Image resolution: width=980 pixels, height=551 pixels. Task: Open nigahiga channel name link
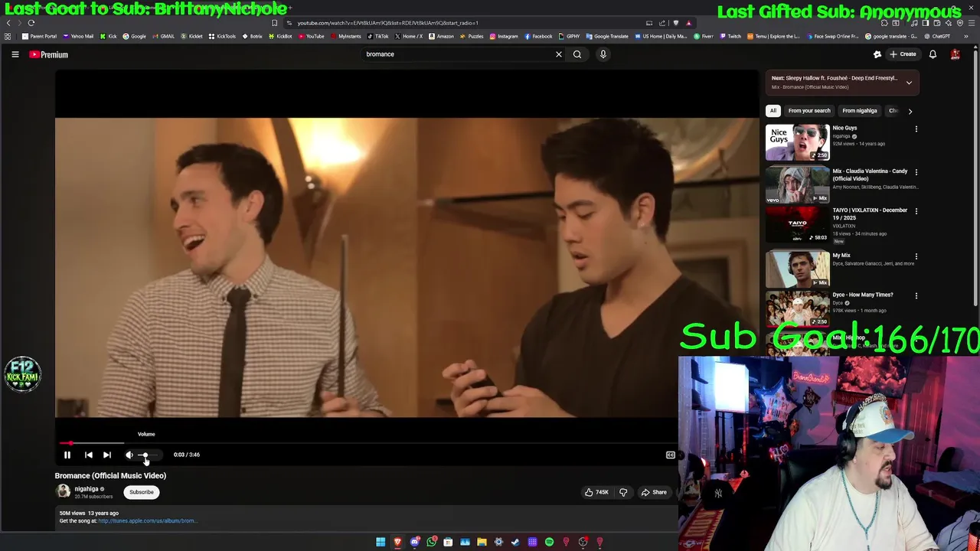pyautogui.click(x=86, y=489)
